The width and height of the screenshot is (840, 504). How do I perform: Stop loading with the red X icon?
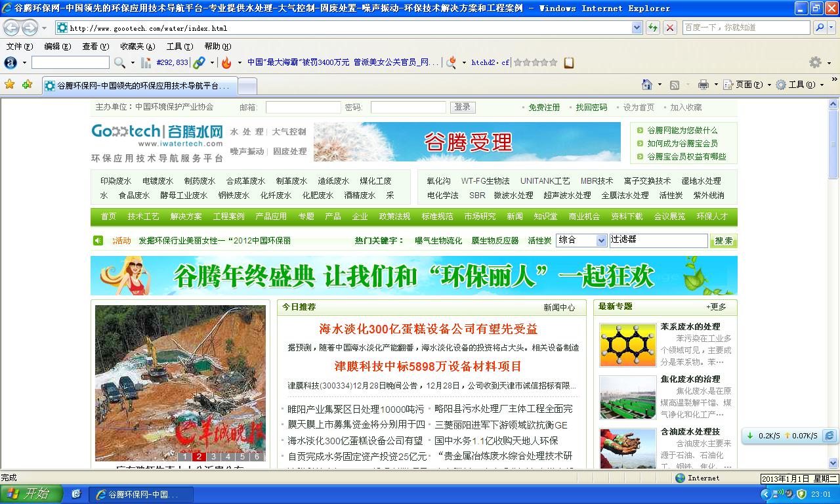tap(669, 28)
